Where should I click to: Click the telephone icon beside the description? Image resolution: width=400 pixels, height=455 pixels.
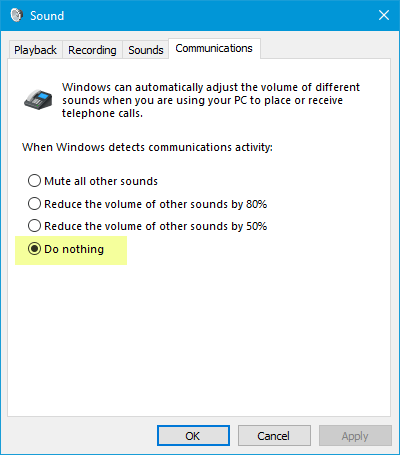point(38,99)
